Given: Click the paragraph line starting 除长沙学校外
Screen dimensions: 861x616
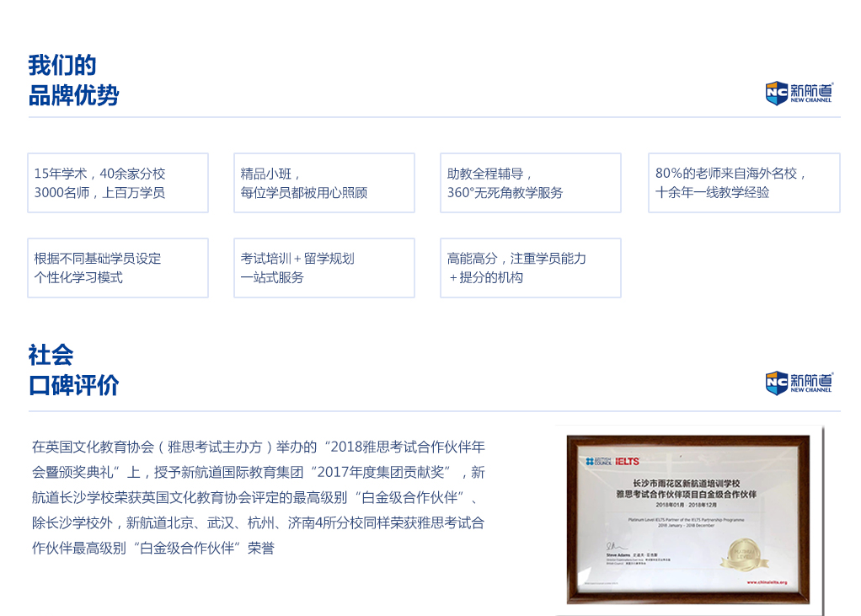Looking at the screenshot, I should 258,522.
